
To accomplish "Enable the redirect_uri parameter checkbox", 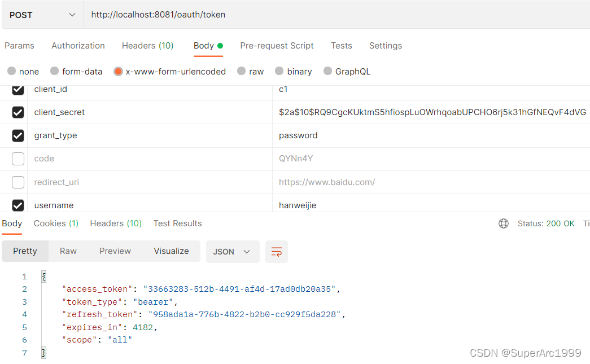I will pyautogui.click(x=18, y=182).
